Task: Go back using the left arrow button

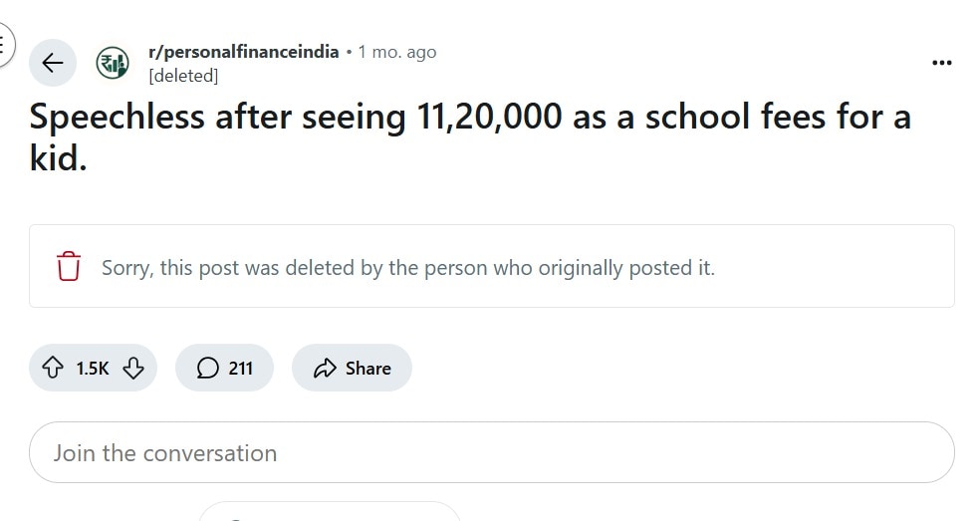Action: [x=53, y=63]
